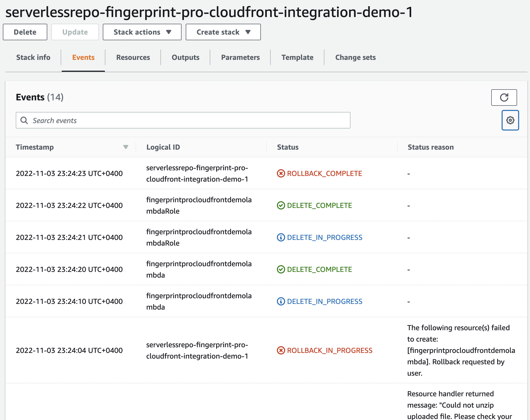Click ROLLBACK_COMPLETE red error status icon

pyautogui.click(x=281, y=173)
